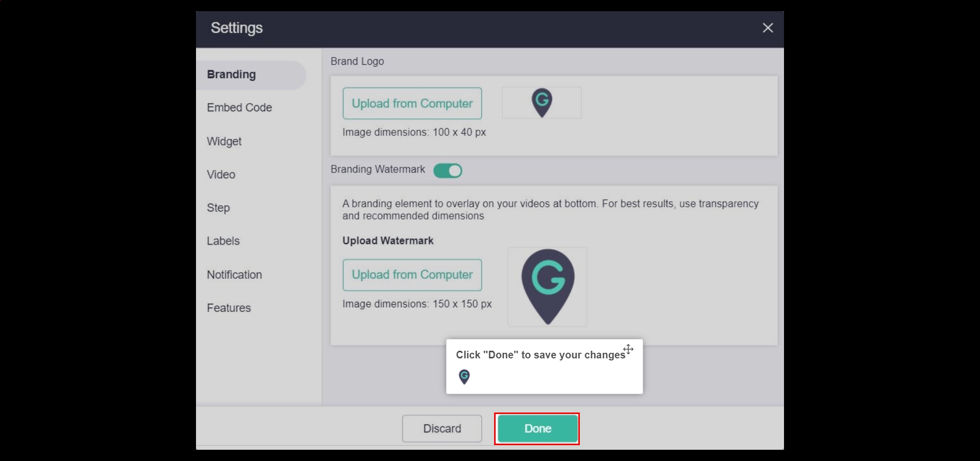Click the brand logo preview thumbnail

coord(542,103)
